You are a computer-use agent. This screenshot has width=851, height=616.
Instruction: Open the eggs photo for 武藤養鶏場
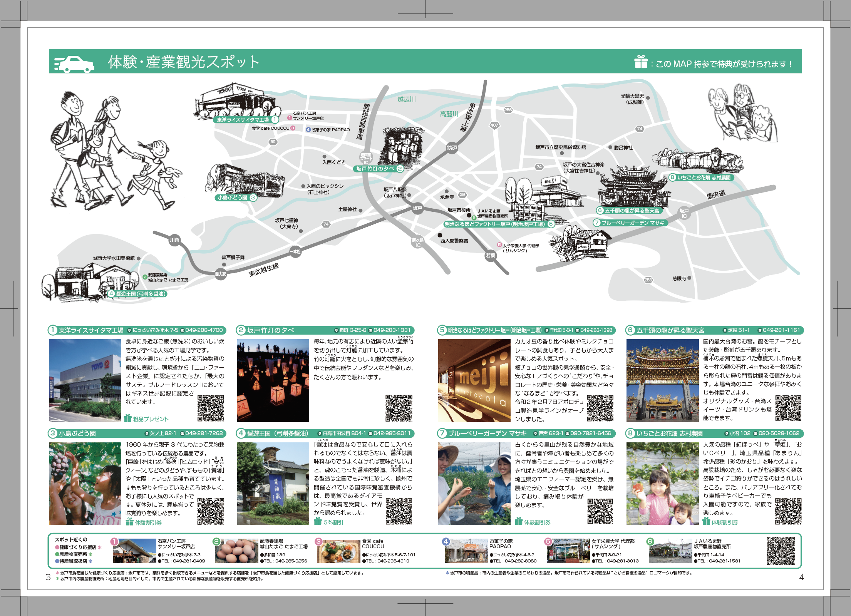tap(236, 551)
